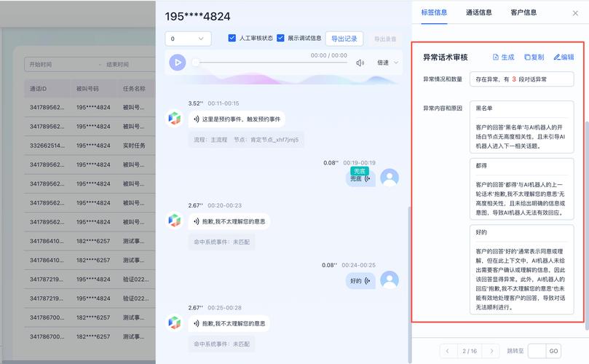Click robot avatar of the 00:25-00:28 message
589x364 pixels.
click(x=174, y=323)
